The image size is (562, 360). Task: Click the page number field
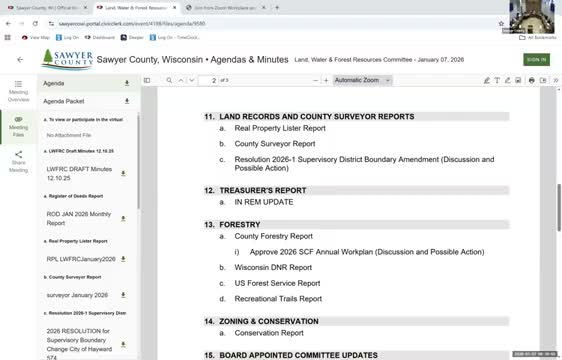point(208,80)
